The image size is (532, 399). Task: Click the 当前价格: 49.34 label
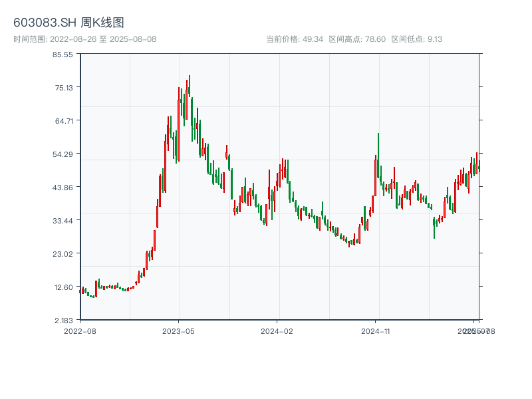click(295, 39)
